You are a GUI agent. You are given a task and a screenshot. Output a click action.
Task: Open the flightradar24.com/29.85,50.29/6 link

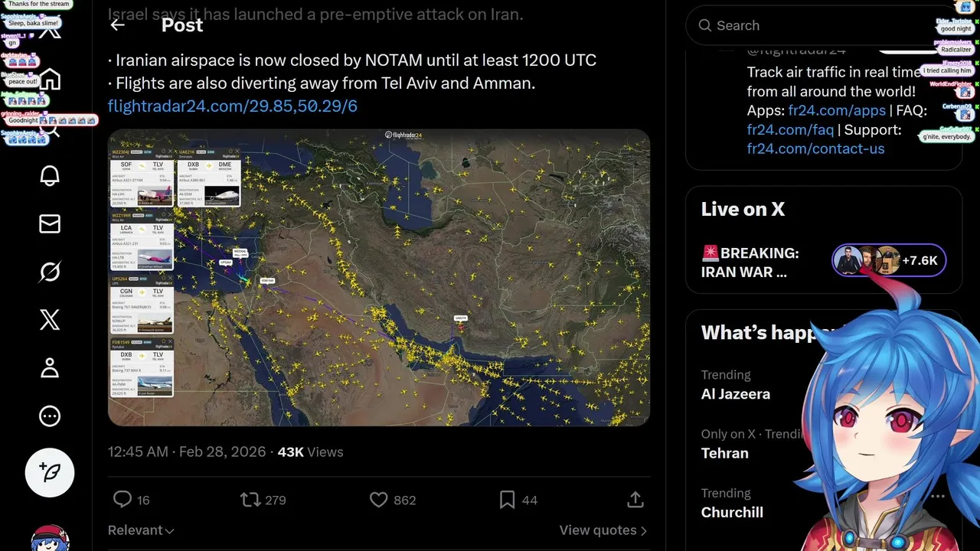[233, 106]
